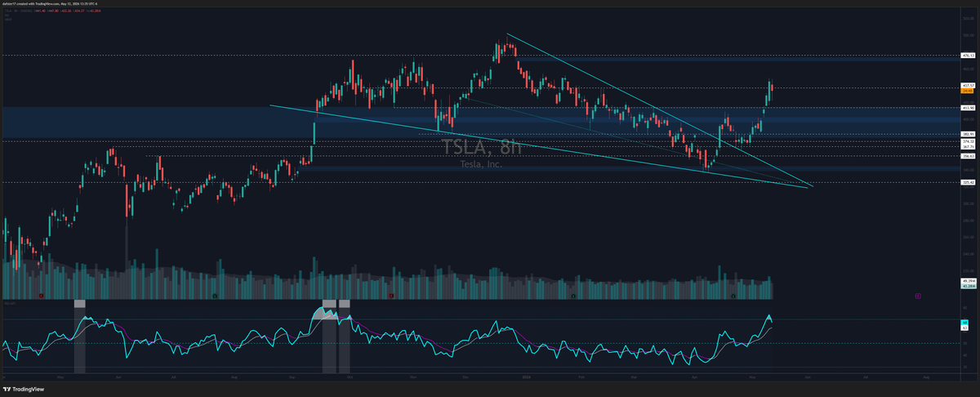Click the teal volume value label below 49.39M

coord(969,287)
